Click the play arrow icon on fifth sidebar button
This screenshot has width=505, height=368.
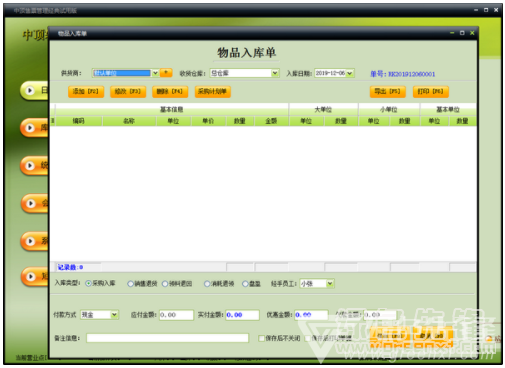tap(30, 241)
